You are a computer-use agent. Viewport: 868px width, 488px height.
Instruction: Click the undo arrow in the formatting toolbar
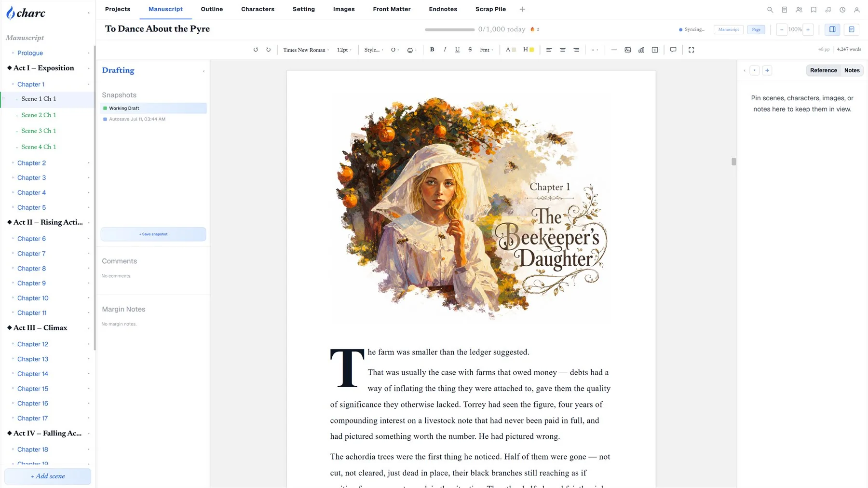click(x=256, y=50)
